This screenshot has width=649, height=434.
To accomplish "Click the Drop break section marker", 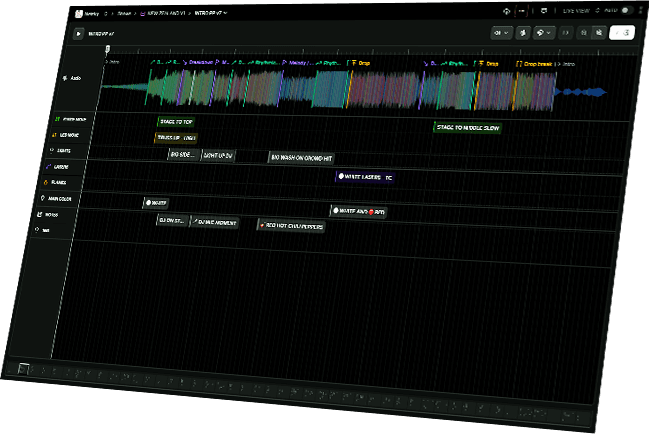I will (536, 63).
